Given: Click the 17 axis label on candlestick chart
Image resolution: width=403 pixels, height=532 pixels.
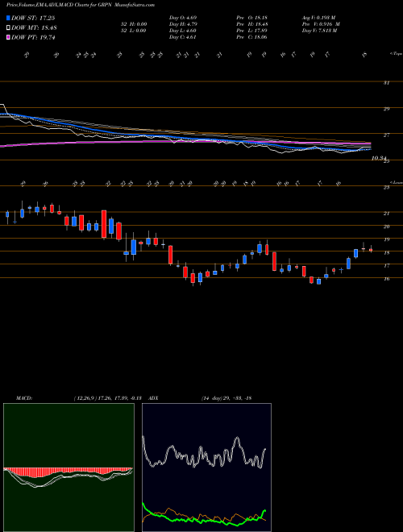Looking at the screenshot, I should (386, 266).
